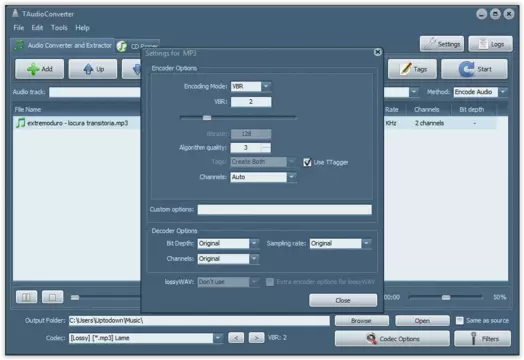The width and height of the screenshot is (524, 360).
Task: Open the File menu
Action: point(19,28)
